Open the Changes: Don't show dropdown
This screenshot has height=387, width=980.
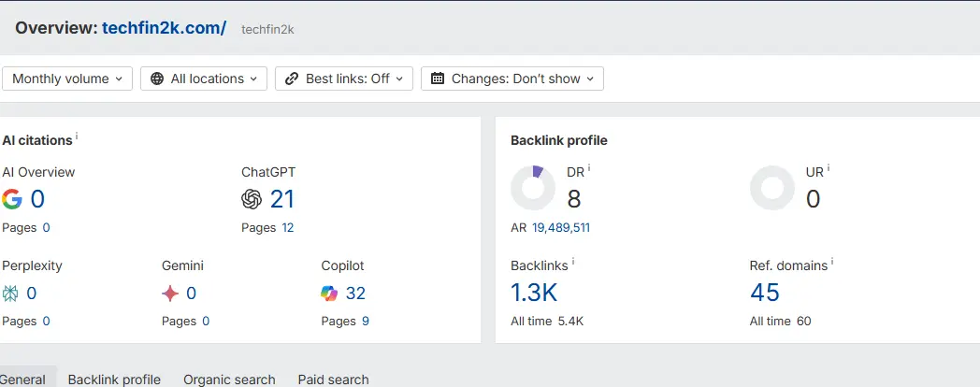512,79
